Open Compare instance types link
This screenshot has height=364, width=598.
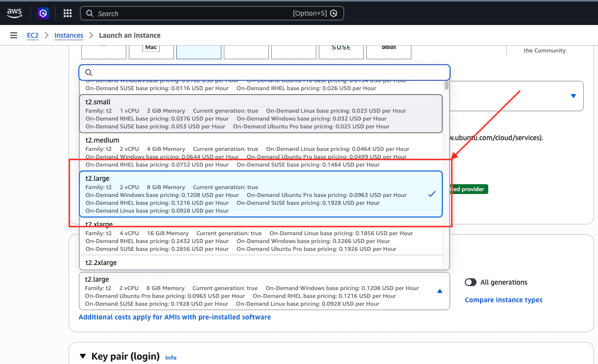pyautogui.click(x=503, y=300)
